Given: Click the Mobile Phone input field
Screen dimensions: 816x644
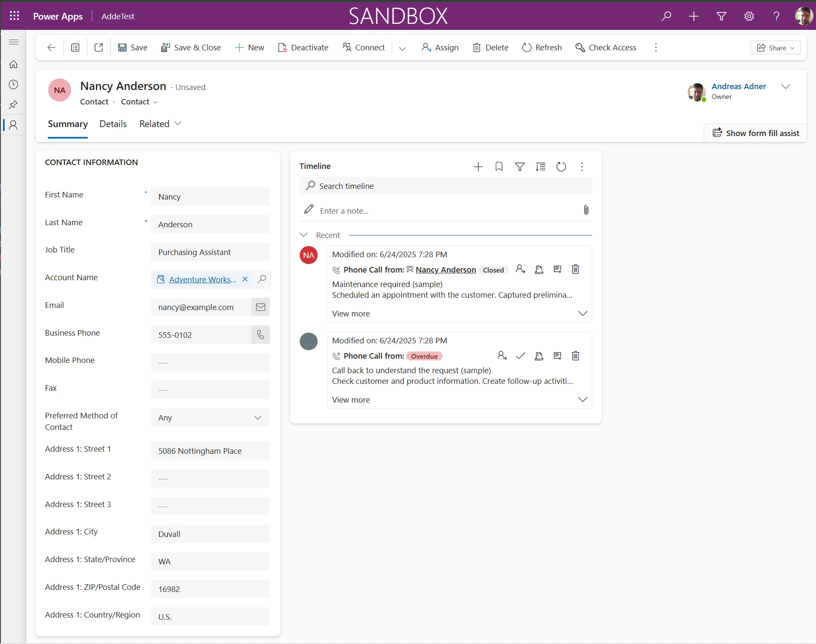Looking at the screenshot, I should coord(210,363).
